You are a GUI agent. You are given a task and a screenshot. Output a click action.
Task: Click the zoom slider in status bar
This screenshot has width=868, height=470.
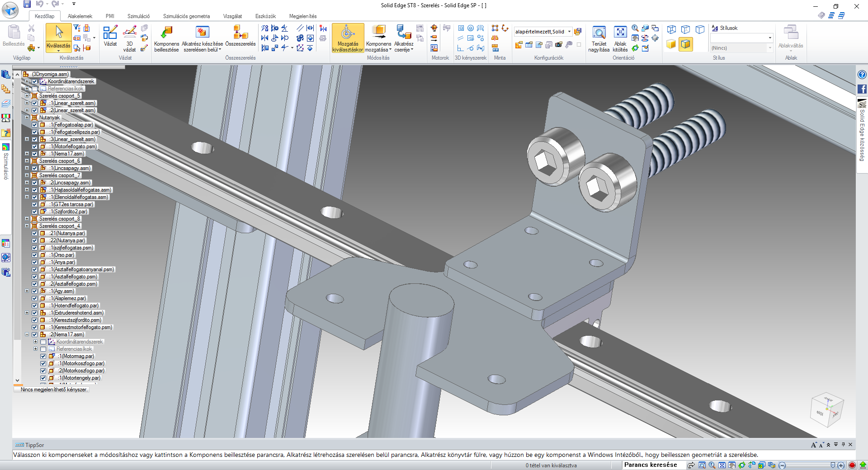tap(807, 465)
